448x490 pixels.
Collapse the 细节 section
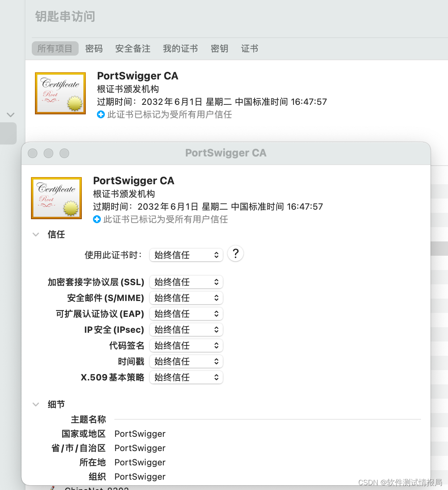click(x=36, y=404)
